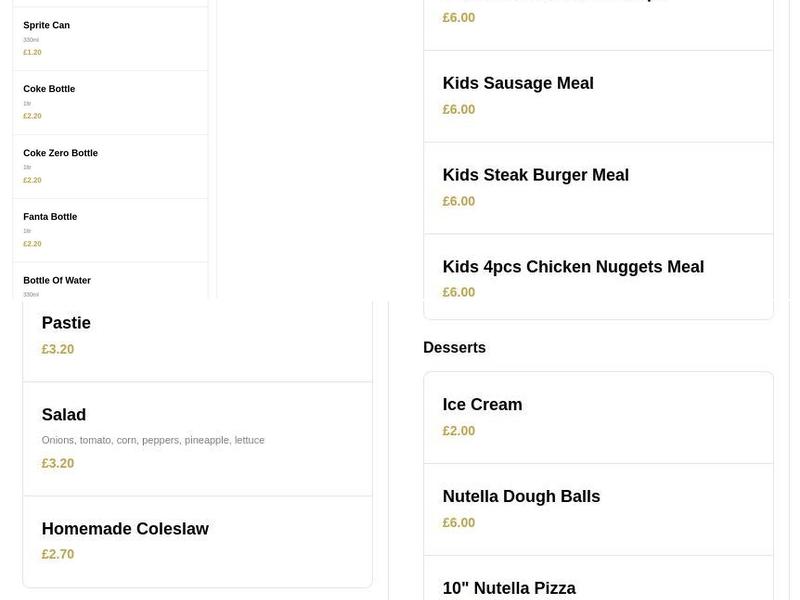Choose the Coke Zero Bottle option

coord(60,153)
